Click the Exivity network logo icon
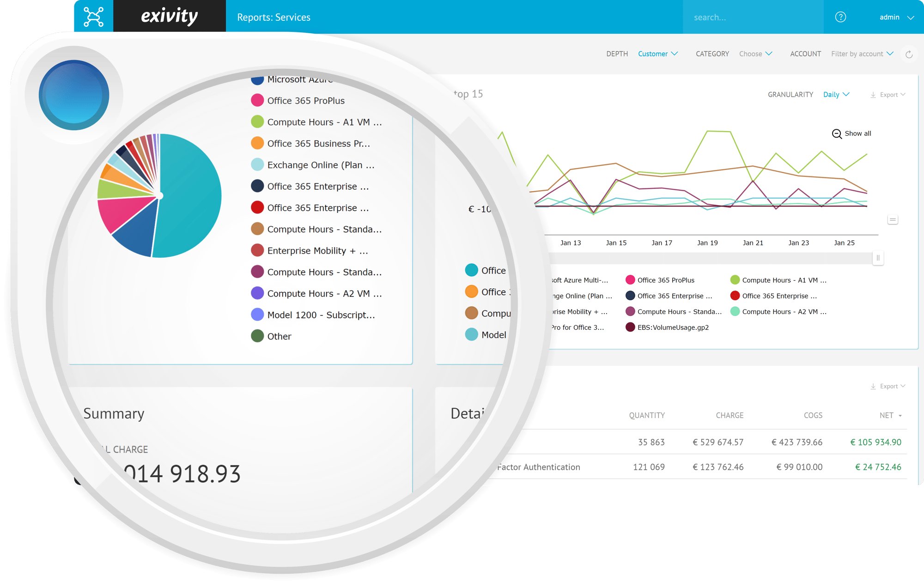This screenshot has width=924, height=588. 94,17
